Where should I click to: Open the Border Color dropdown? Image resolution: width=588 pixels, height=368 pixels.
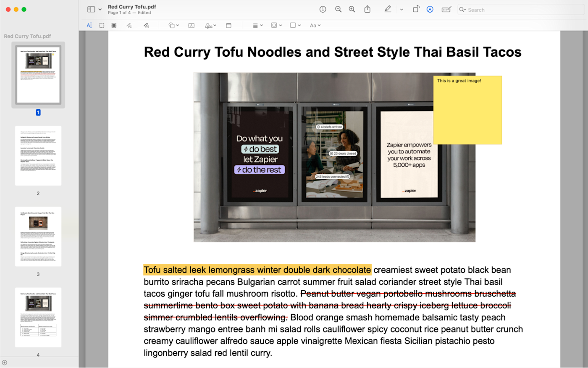point(276,25)
